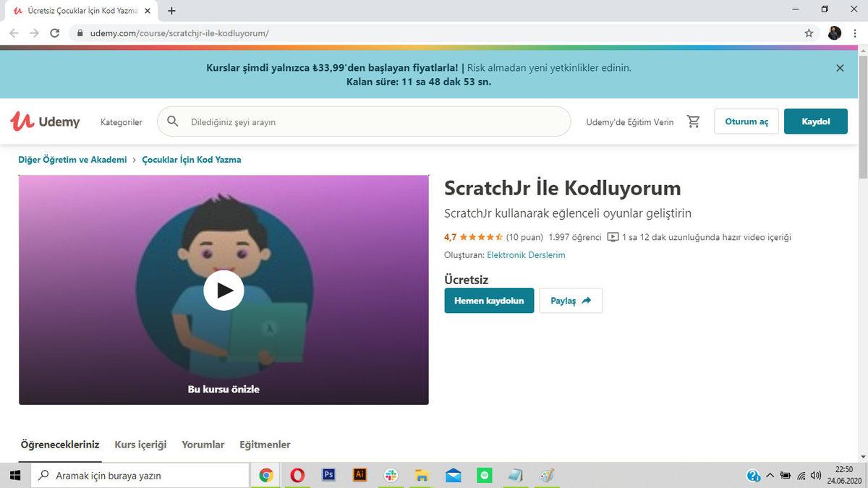Open Spotify from the taskbar

[485, 475]
